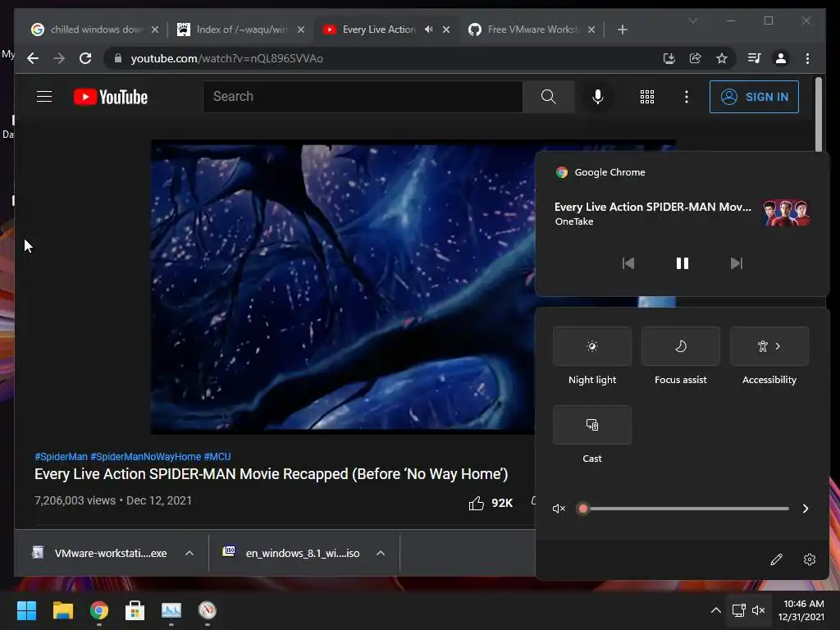This screenshot has width=840, height=630.
Task: Open the #MCU hashtag link
Action: (x=217, y=456)
